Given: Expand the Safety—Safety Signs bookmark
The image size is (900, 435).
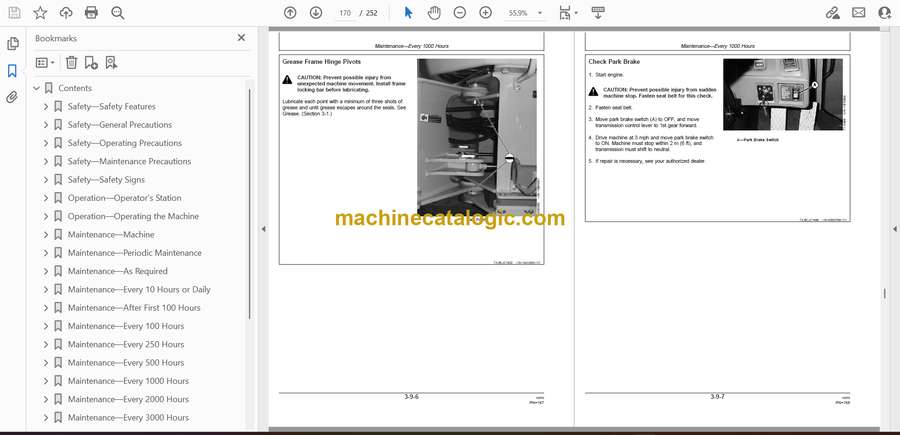Looking at the screenshot, I should [46, 180].
